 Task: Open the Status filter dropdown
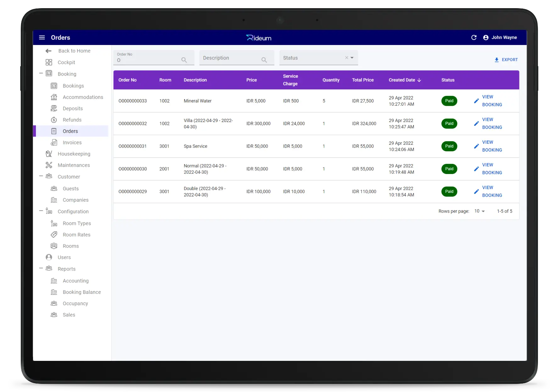352,58
